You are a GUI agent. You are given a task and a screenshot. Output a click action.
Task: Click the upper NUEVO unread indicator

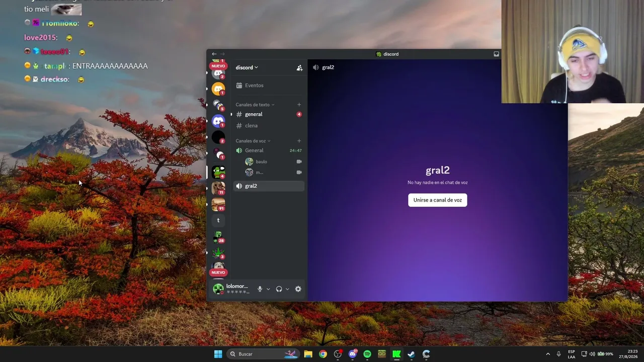(218, 66)
